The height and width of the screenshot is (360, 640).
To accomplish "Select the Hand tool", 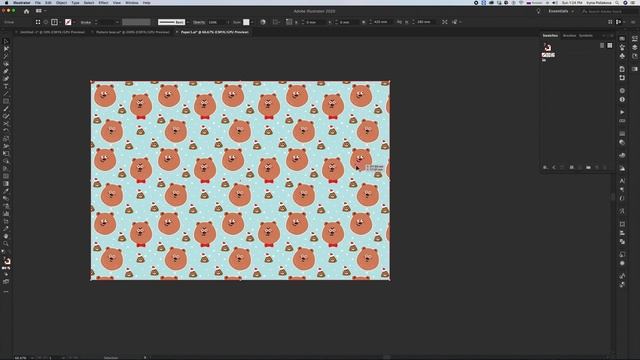I will [x=6, y=236].
